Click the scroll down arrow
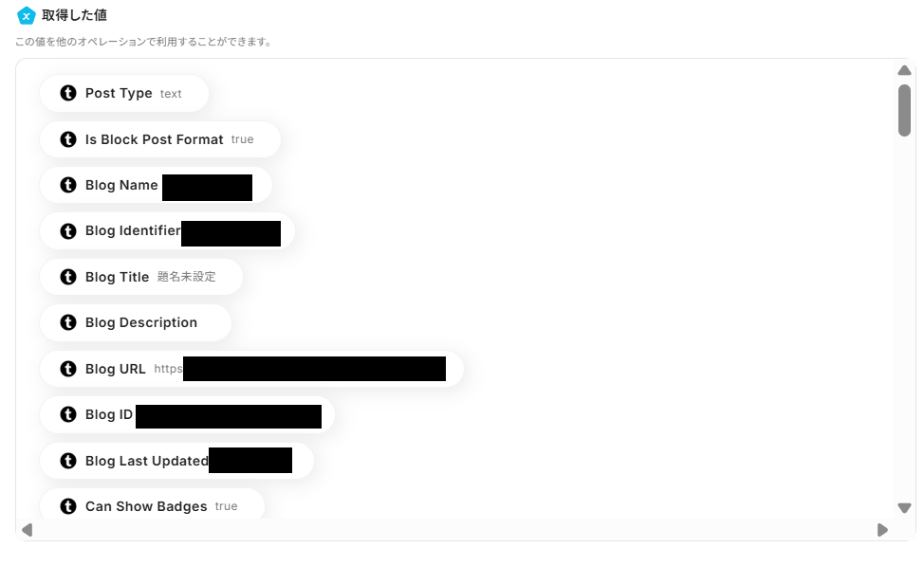This screenshot has width=924, height=566. click(x=905, y=507)
